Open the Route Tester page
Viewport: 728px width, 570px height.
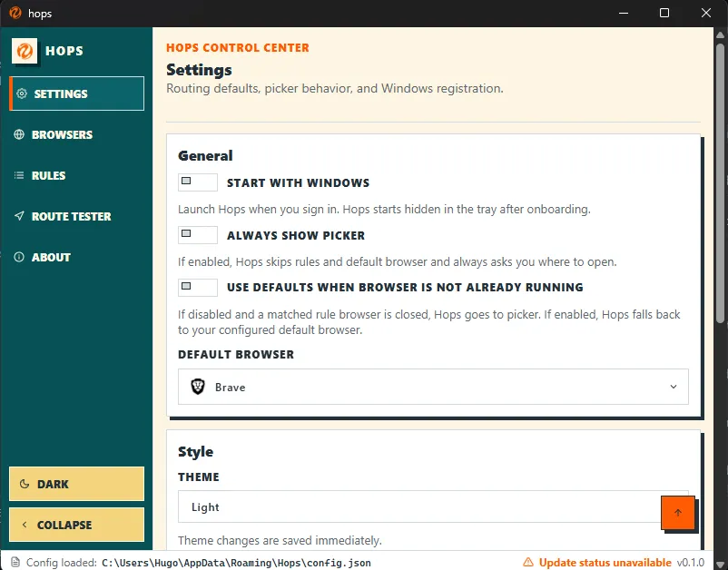[76, 216]
